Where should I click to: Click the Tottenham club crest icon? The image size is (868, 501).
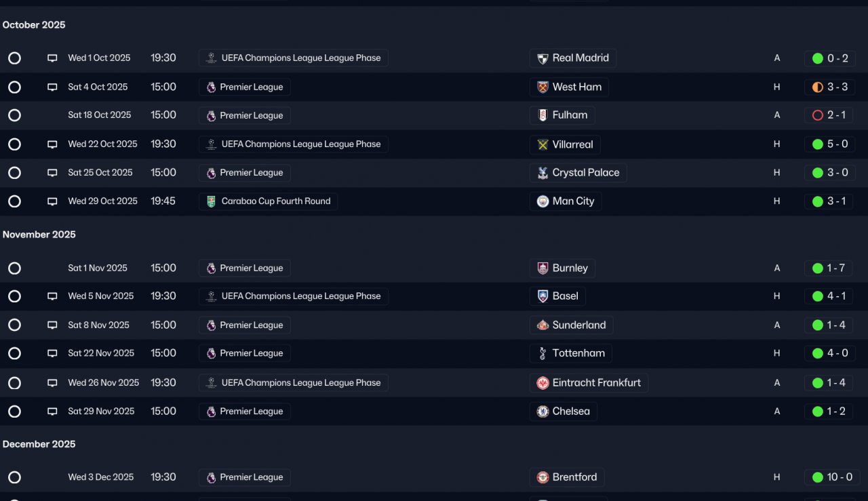542,353
